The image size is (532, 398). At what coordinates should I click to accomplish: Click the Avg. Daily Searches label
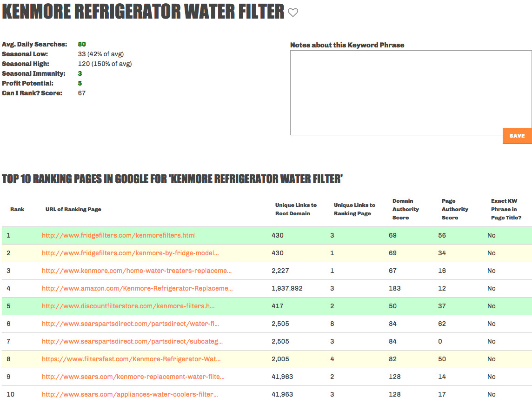34,45
